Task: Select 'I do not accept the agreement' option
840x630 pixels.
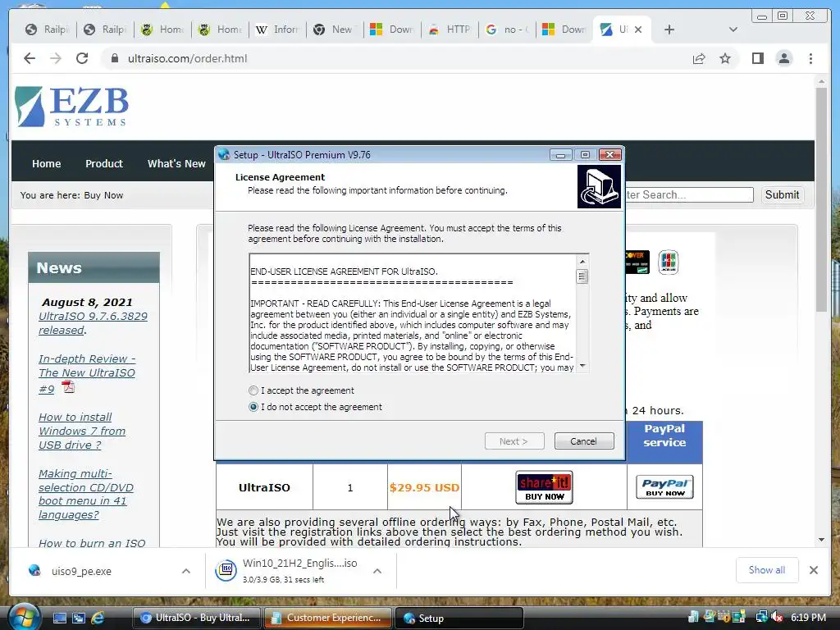Action: (x=253, y=407)
